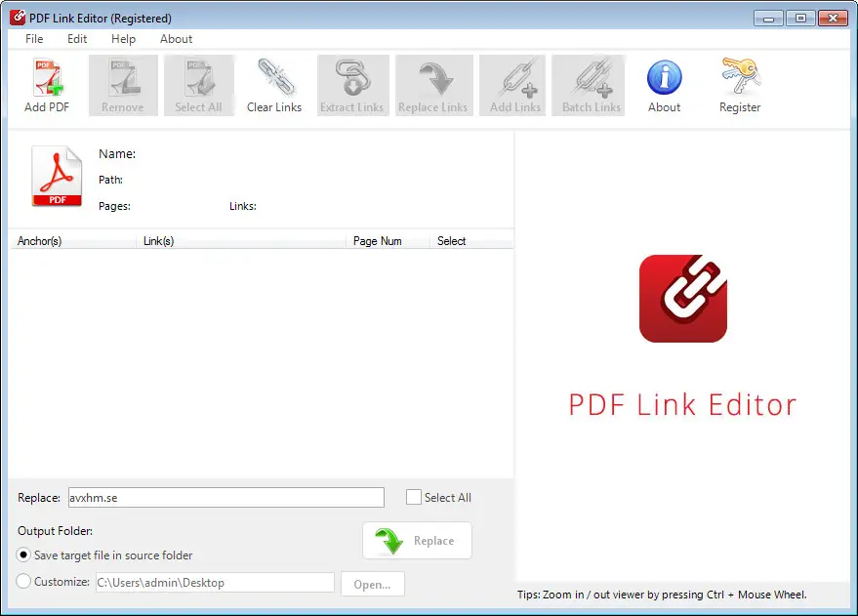Viewport: 858px width, 616px height.
Task: Click the 'Name:' label text
Action: pyautogui.click(x=117, y=153)
